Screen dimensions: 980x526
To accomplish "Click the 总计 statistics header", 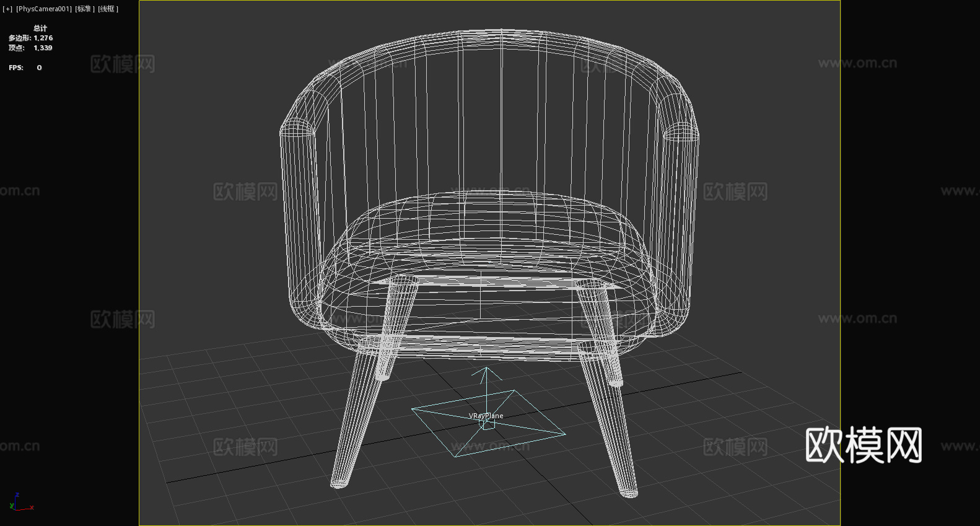I will pyautogui.click(x=40, y=28).
